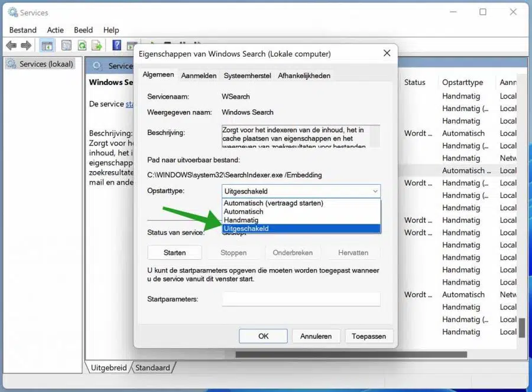532x392 pixels.
Task: Click the service start link in description pane
Action: coord(129,104)
